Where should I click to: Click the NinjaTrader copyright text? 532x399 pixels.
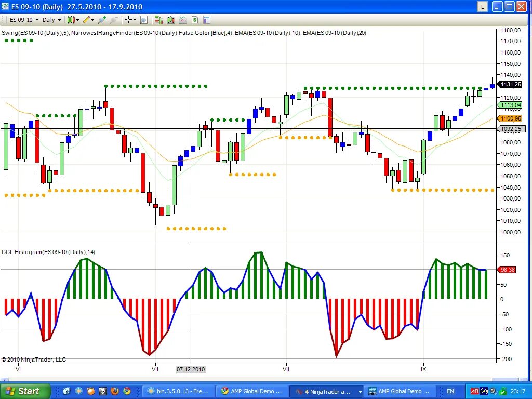tap(34, 360)
